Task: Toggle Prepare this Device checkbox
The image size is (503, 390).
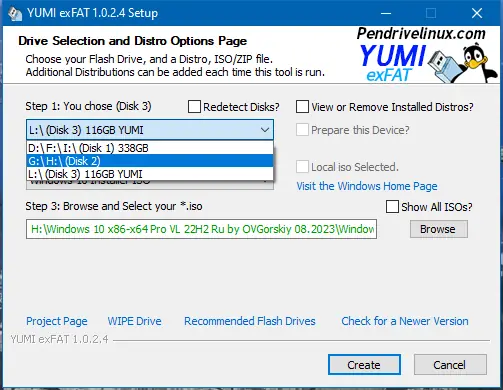Action: 302,130
